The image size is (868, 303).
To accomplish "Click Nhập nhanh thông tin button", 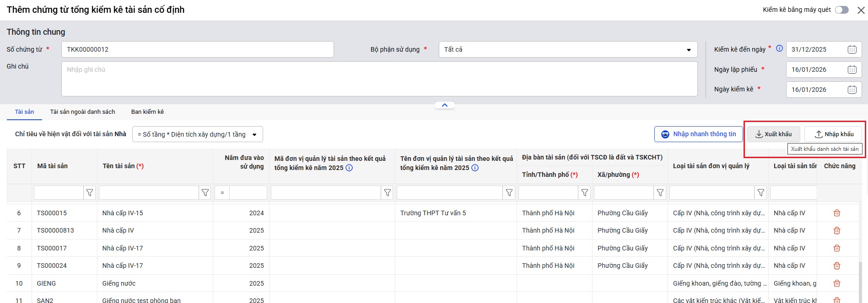I will 698,134.
